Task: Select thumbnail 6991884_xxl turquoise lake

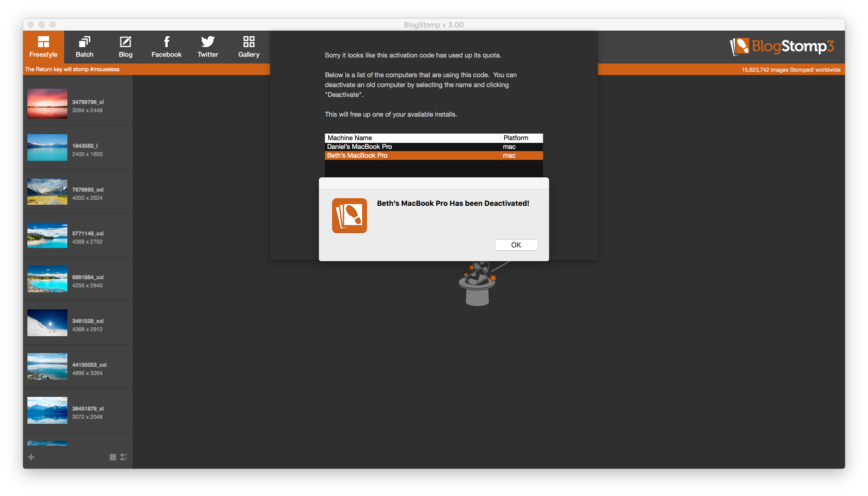Action: click(48, 279)
